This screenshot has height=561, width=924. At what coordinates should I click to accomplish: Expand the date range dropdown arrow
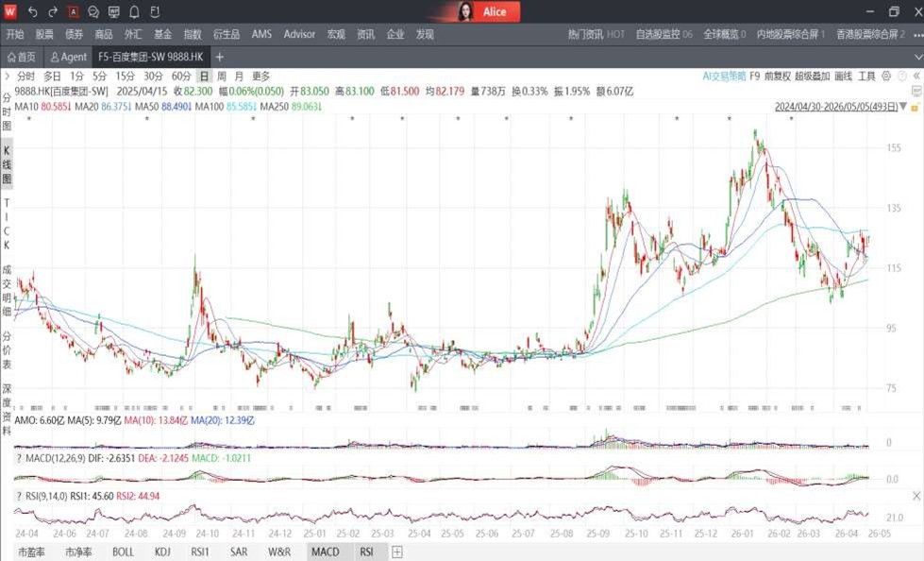coord(903,107)
